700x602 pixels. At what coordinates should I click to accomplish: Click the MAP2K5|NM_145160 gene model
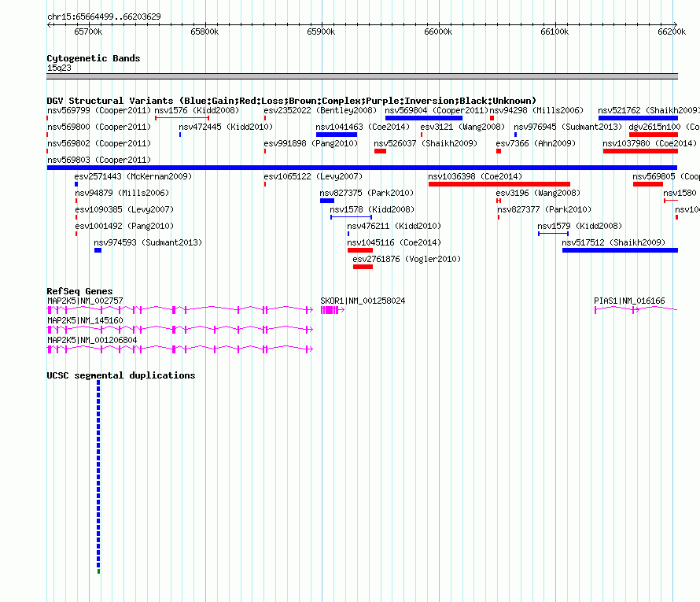click(180, 330)
